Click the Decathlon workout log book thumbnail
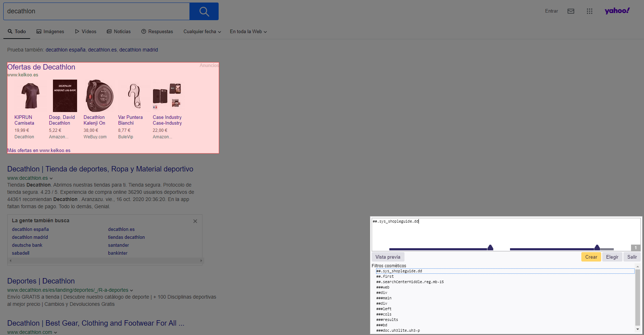The image size is (644, 335). (x=65, y=96)
